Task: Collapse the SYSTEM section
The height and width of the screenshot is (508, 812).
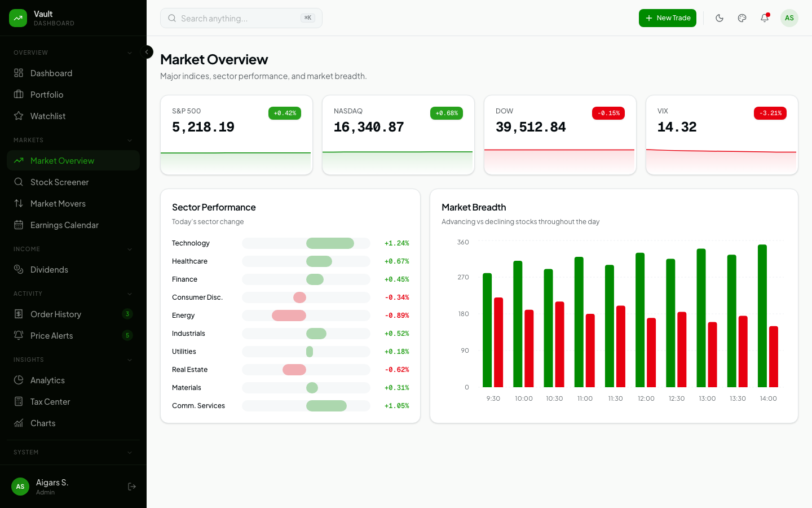Action: tap(130, 452)
